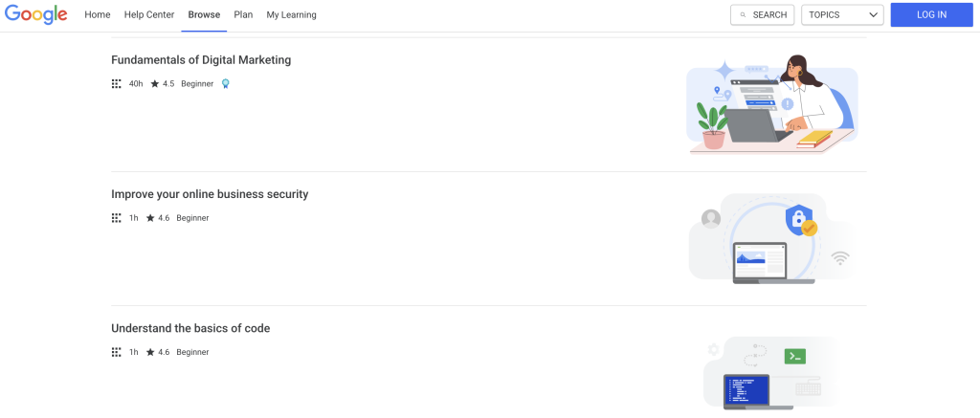Click the chevron arrow in the Topics selector

click(873, 15)
